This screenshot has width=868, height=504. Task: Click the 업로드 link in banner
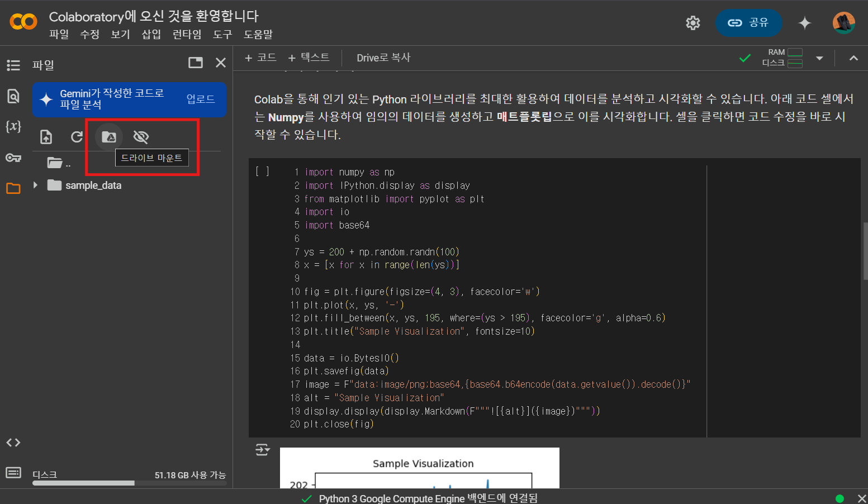pyautogui.click(x=201, y=99)
